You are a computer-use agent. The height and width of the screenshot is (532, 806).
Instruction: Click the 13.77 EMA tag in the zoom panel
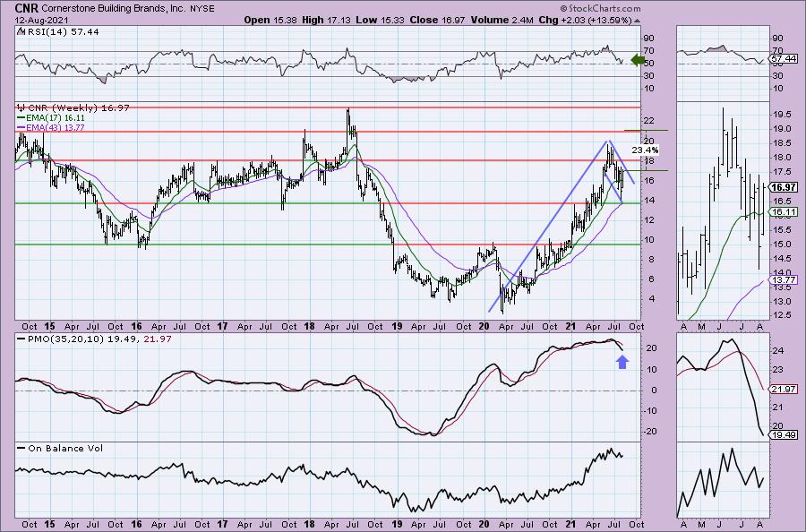[x=784, y=279]
